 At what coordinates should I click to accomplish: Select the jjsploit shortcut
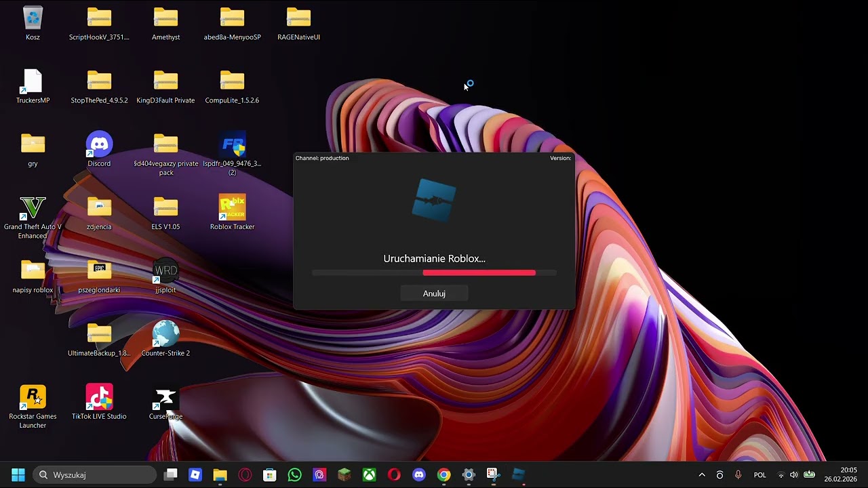point(165,277)
